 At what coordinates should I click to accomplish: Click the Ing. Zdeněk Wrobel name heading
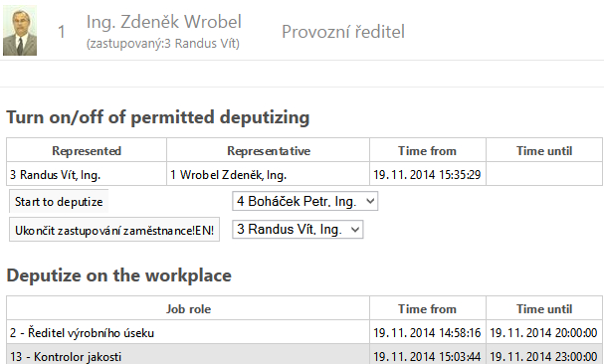point(164,22)
